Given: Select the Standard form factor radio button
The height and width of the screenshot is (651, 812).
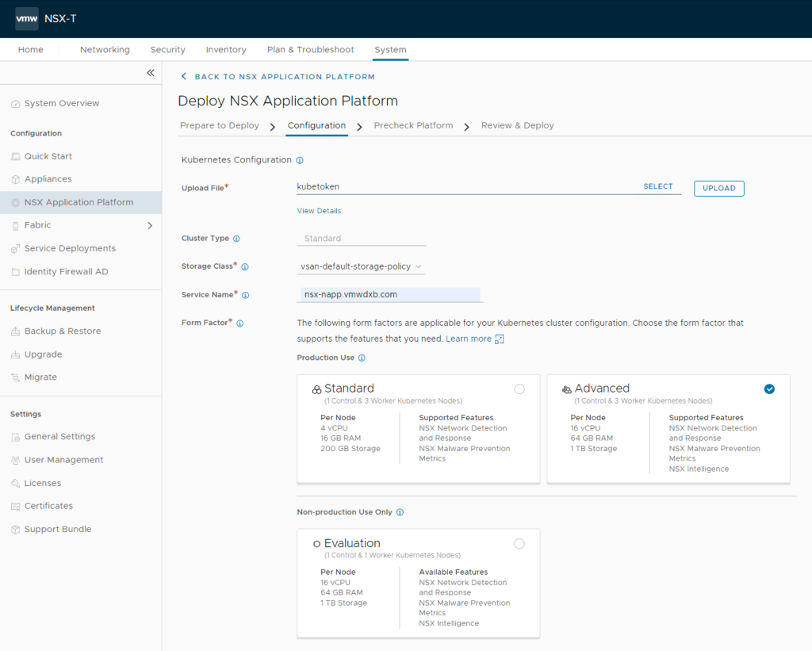Looking at the screenshot, I should [519, 389].
